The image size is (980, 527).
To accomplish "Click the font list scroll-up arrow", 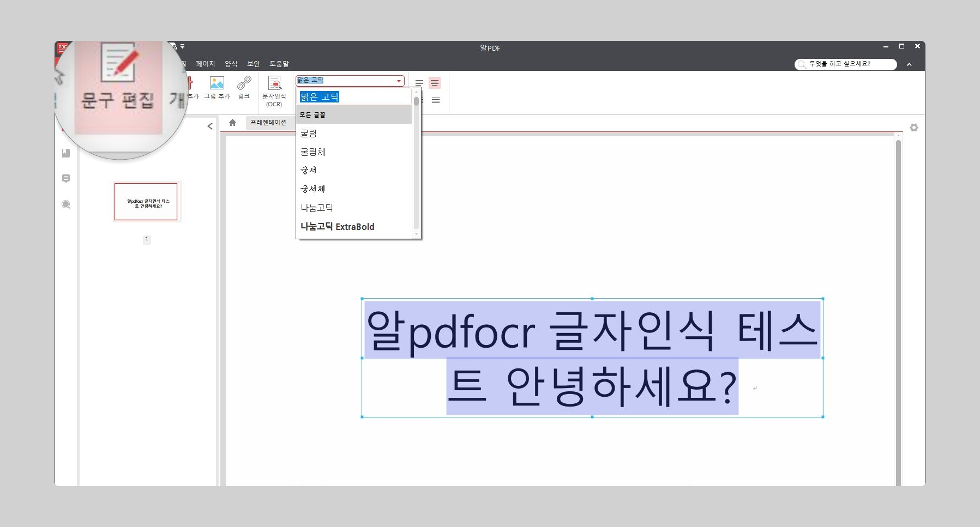I will pyautogui.click(x=417, y=92).
